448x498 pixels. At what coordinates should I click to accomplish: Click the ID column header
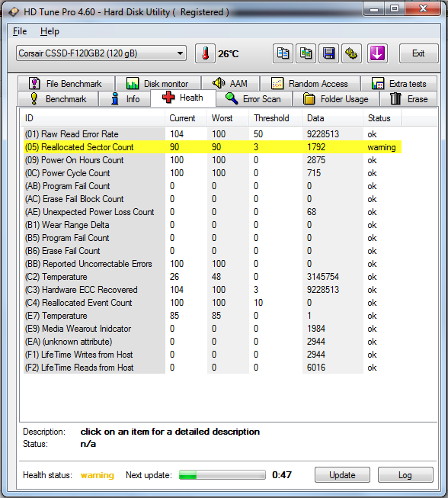click(93, 118)
